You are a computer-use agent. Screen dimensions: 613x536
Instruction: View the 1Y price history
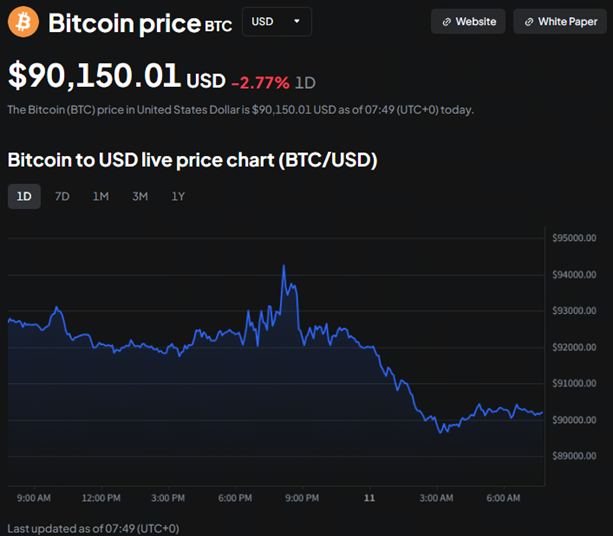178,196
